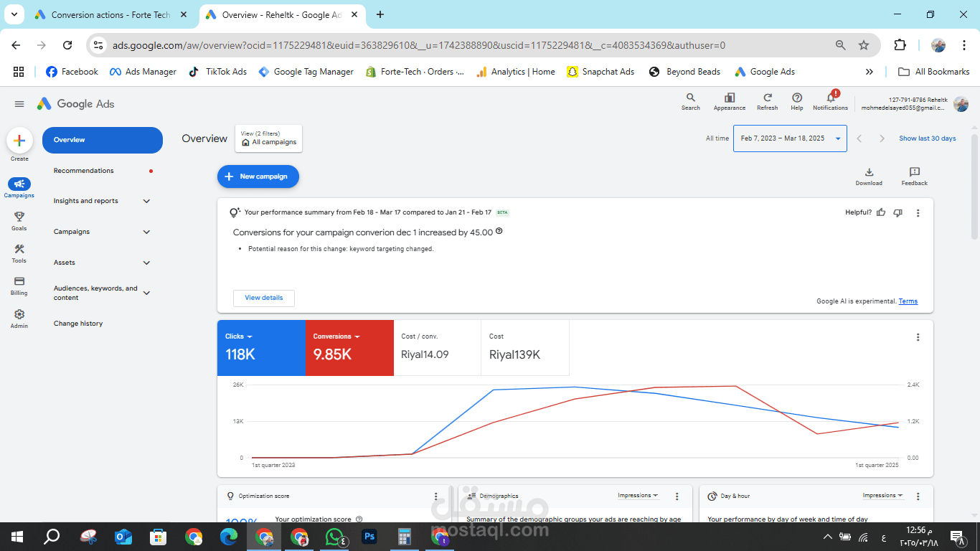Reload the page in Chrome toolbar

pyautogui.click(x=67, y=45)
